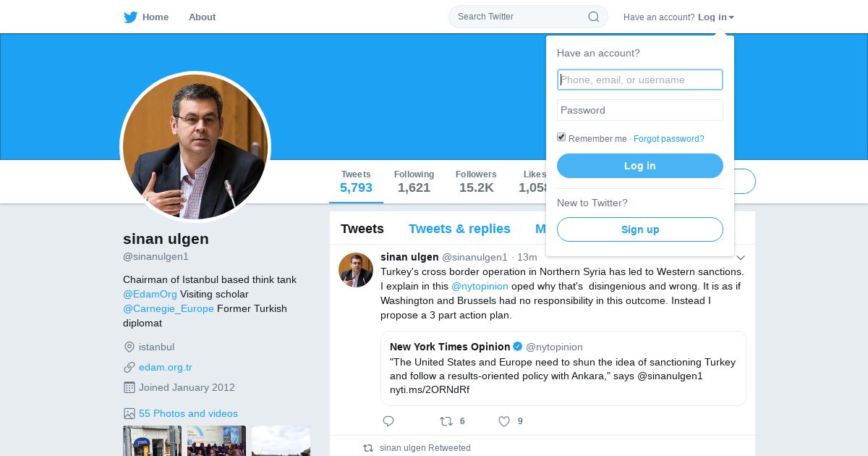Expand the tweet options chevron
This screenshot has height=456, width=868.
click(x=741, y=258)
